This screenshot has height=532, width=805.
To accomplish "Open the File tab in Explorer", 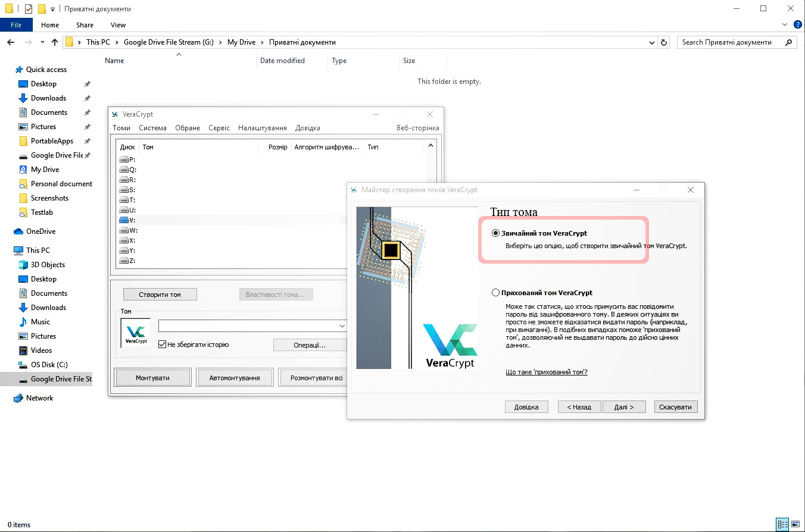I will point(16,25).
